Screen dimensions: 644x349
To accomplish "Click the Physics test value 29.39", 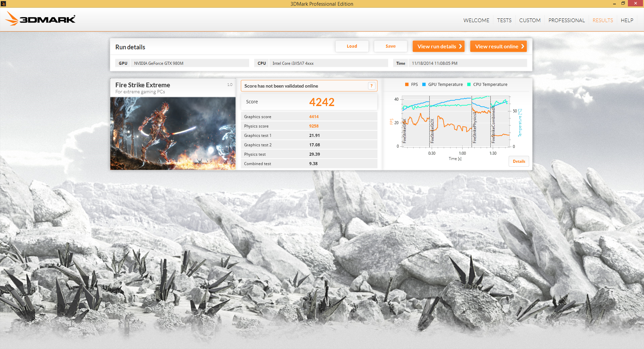I will pos(314,154).
